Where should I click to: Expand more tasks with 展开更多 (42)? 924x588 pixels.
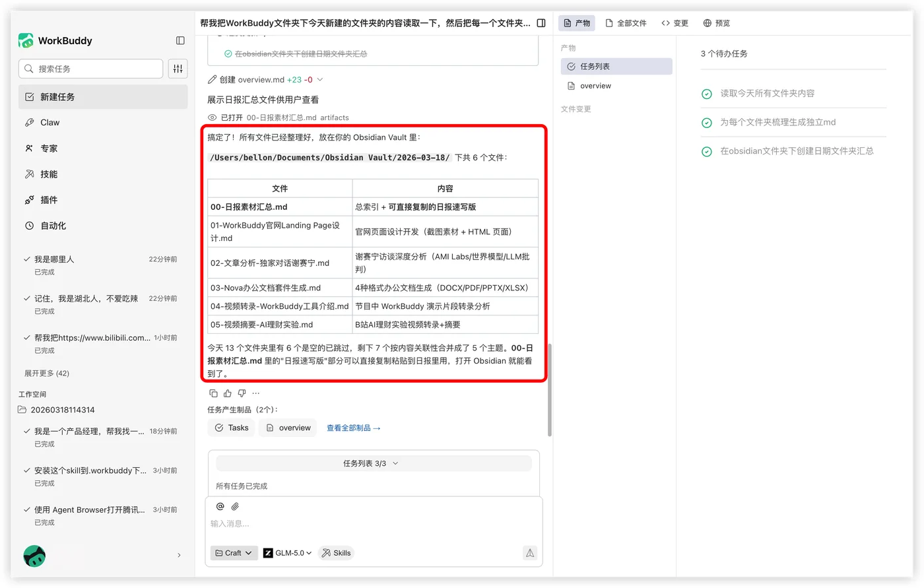click(x=47, y=374)
